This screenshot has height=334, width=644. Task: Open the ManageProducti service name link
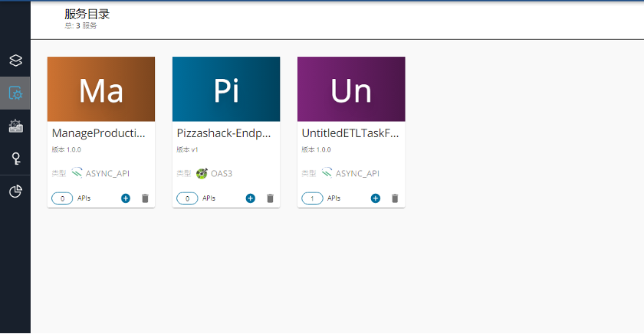click(99, 133)
